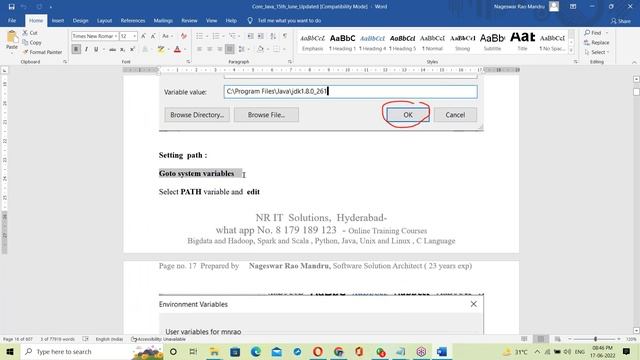Toggle Underline formatting
Screen dimensions: 640x360
pos(96,49)
